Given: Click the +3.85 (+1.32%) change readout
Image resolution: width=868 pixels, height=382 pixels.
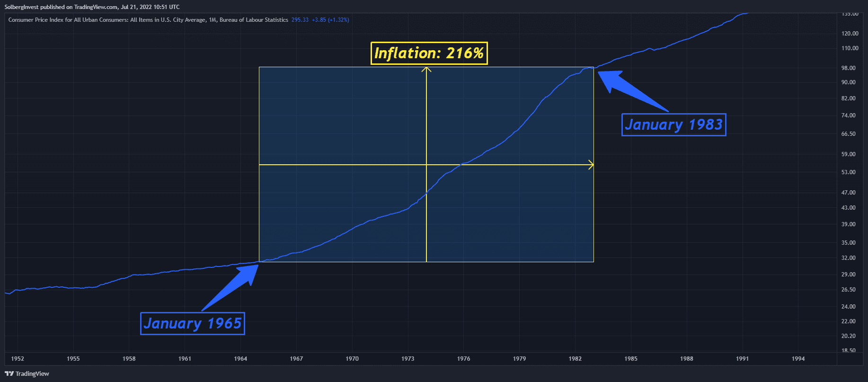Looking at the screenshot, I should pyautogui.click(x=330, y=20).
